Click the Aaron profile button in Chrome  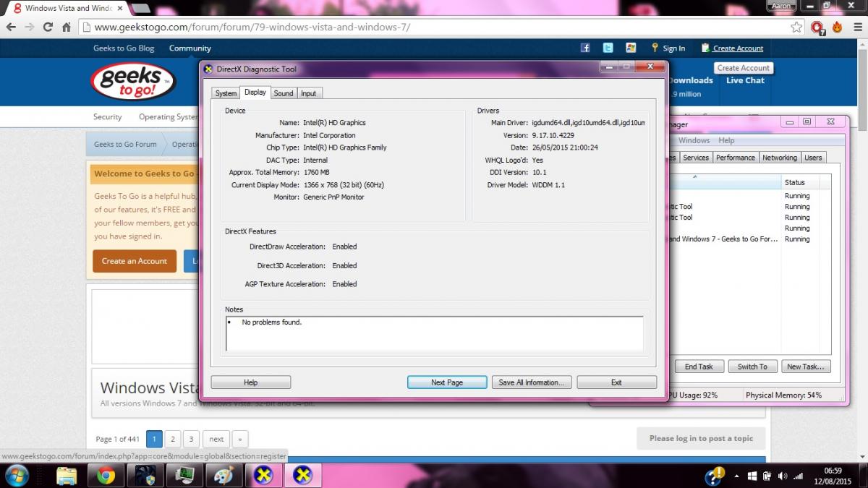[780, 5]
